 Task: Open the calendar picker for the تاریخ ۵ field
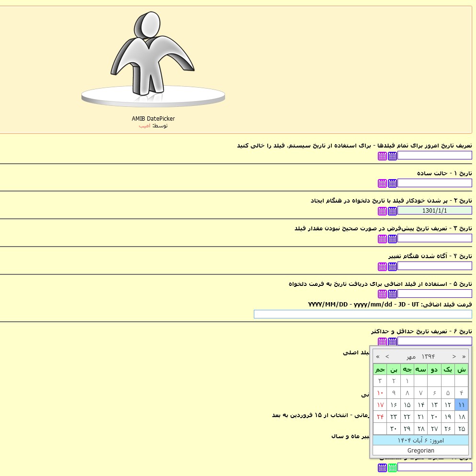pyautogui.click(x=382, y=294)
